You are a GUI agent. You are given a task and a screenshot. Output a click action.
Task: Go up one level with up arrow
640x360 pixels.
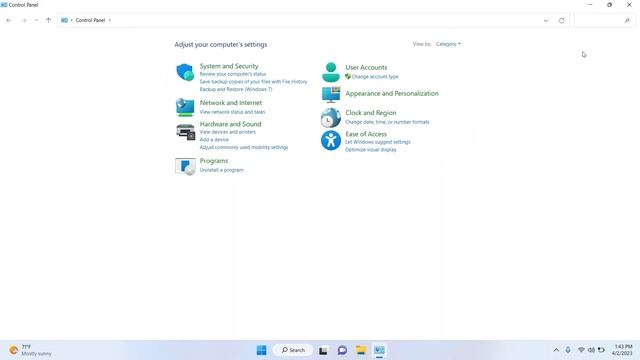(x=49, y=20)
